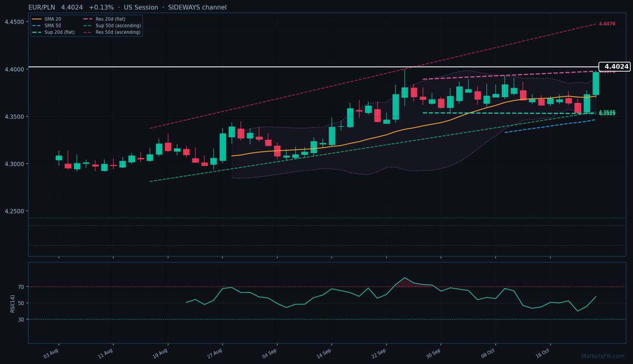Select the US Session label in the title
The height and width of the screenshot is (364, 633).
(141, 7)
